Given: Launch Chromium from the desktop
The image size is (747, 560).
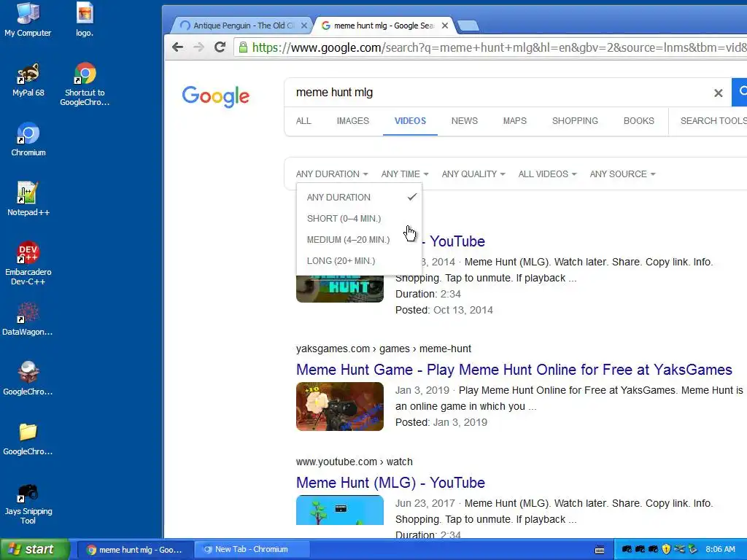Looking at the screenshot, I should coord(28,139).
